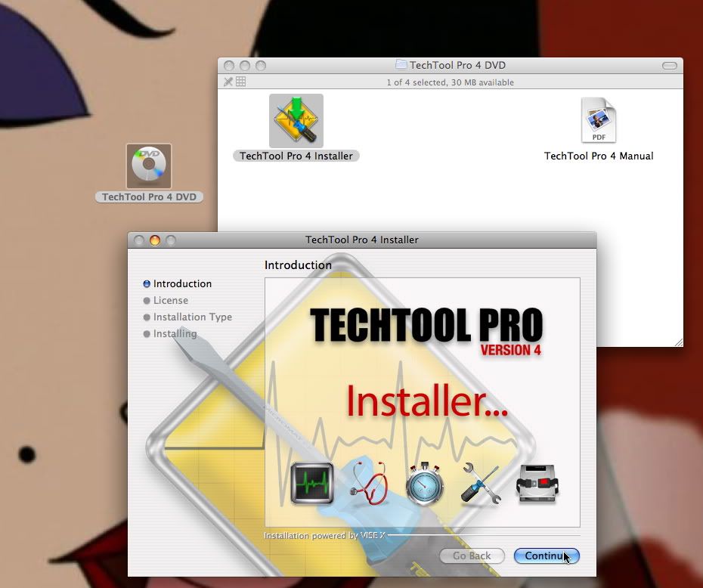Click the Go Back button

pos(472,556)
